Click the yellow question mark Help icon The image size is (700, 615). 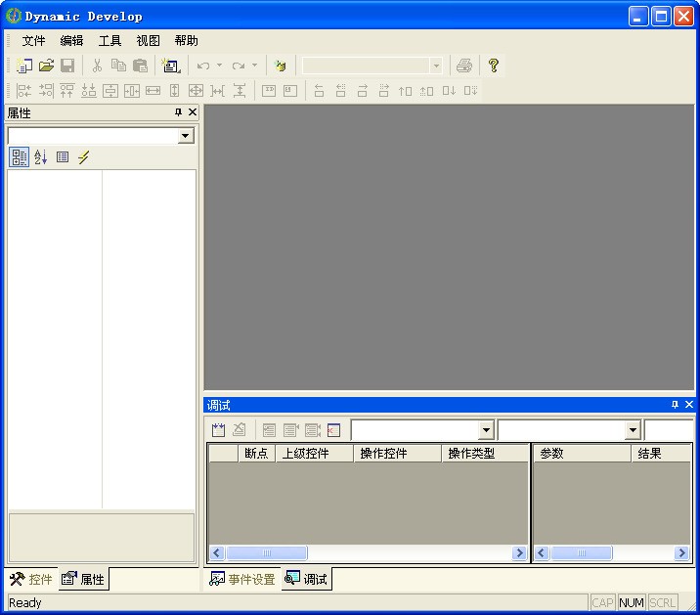tap(494, 66)
